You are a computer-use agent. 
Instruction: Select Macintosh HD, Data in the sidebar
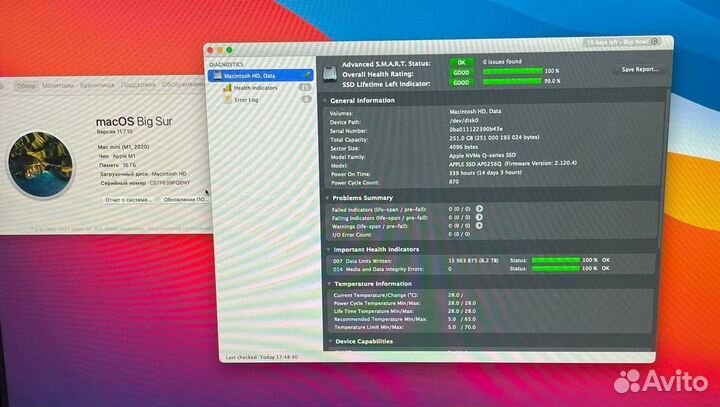click(260, 75)
